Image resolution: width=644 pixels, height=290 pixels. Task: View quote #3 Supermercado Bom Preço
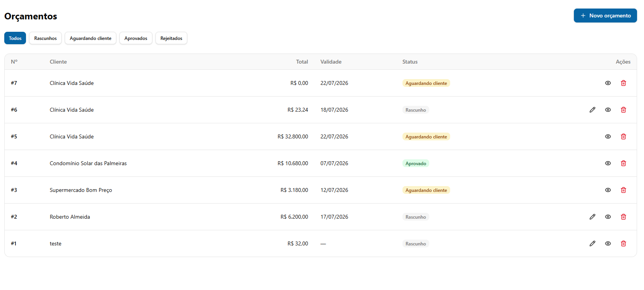coord(608,190)
